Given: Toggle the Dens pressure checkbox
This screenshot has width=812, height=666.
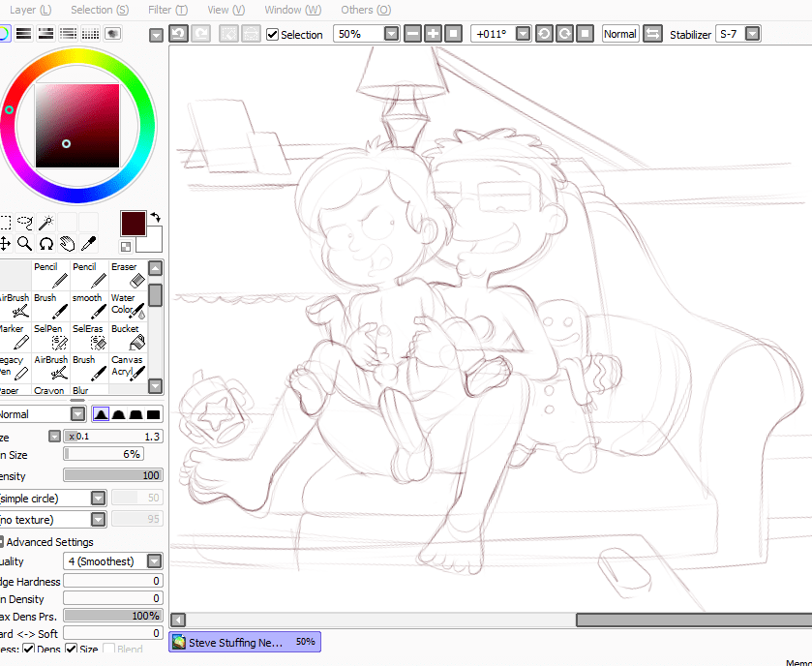Looking at the screenshot, I should [29, 650].
